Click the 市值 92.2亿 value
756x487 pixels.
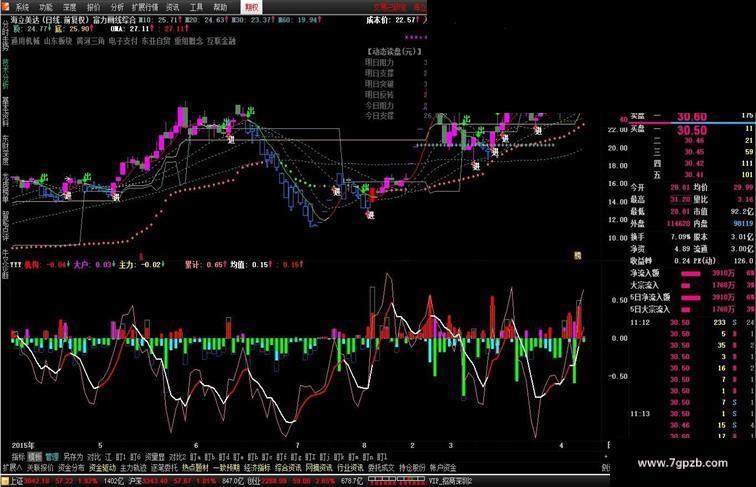point(742,212)
